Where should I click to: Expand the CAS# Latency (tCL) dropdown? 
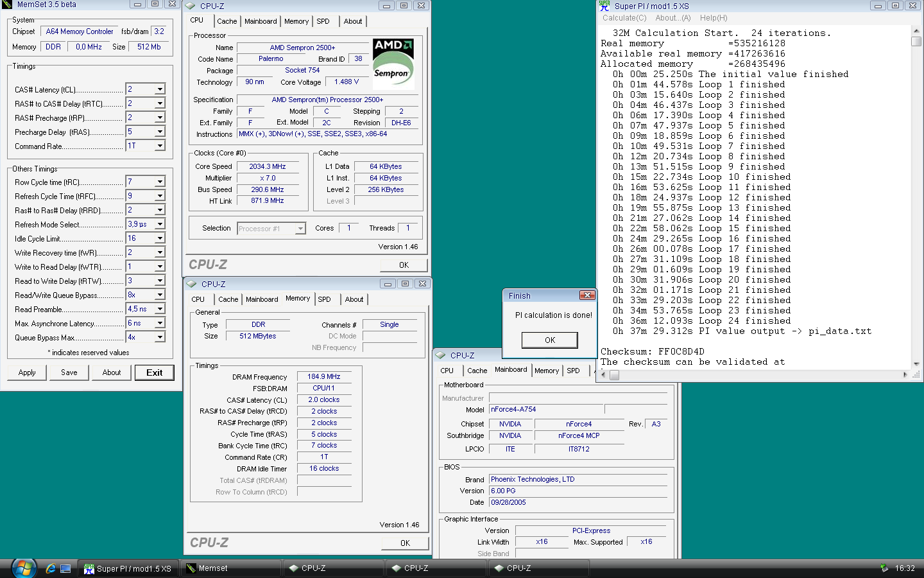(160, 89)
